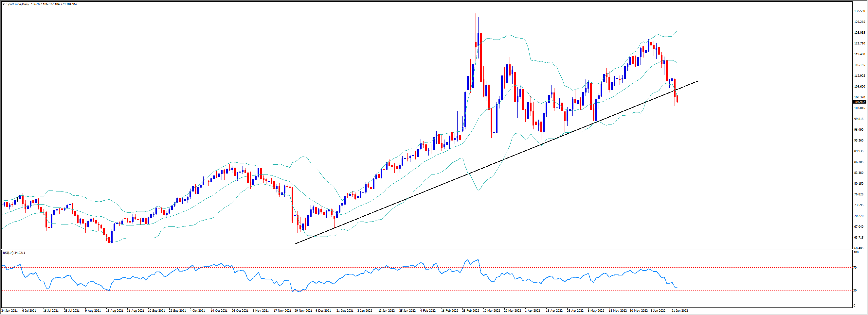
Task: Click the 21 Jun 2022 date label
Action: coord(680,311)
